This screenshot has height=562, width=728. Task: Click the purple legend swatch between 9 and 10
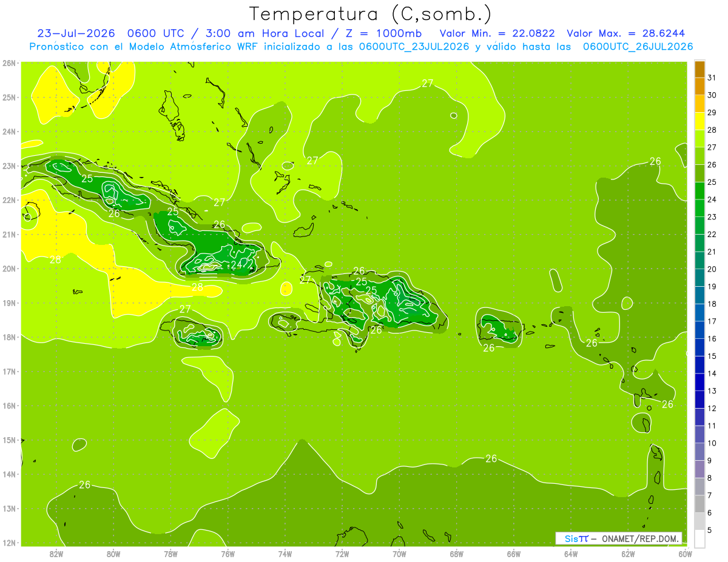[x=699, y=452]
